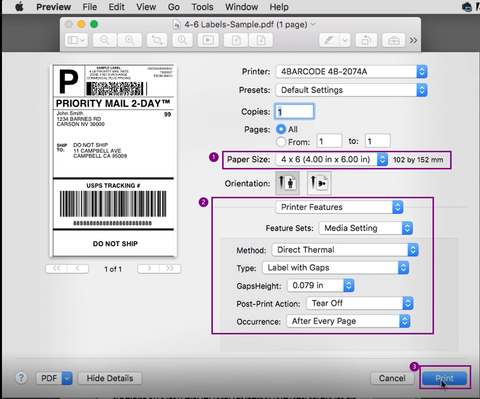Click the Copies input field
The height and width of the screenshot is (399, 480).
(x=294, y=112)
